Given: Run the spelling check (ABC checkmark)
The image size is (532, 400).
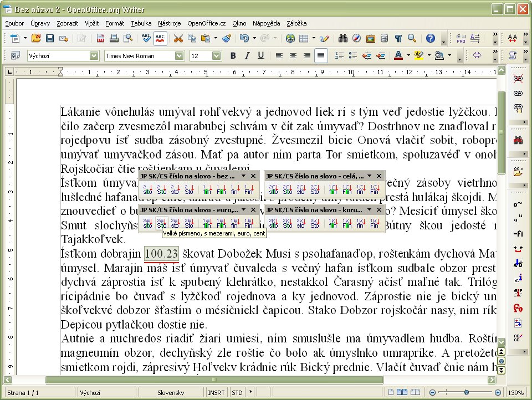Looking at the screenshot, I should point(146,38).
